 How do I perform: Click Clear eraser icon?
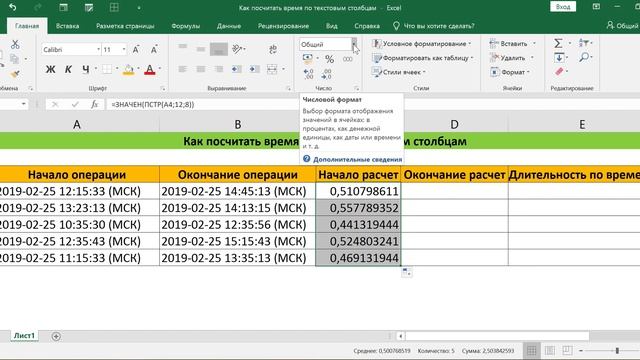[559, 72]
